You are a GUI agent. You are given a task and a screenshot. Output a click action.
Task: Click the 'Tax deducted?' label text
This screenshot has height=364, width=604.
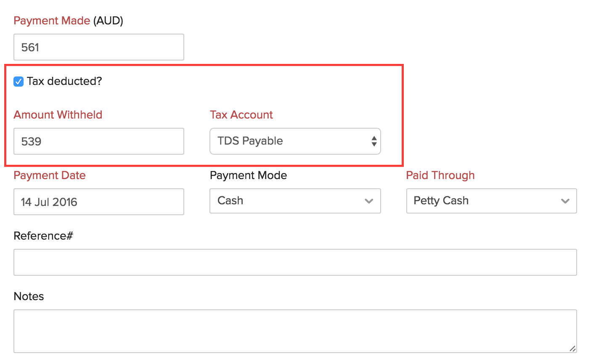point(64,81)
